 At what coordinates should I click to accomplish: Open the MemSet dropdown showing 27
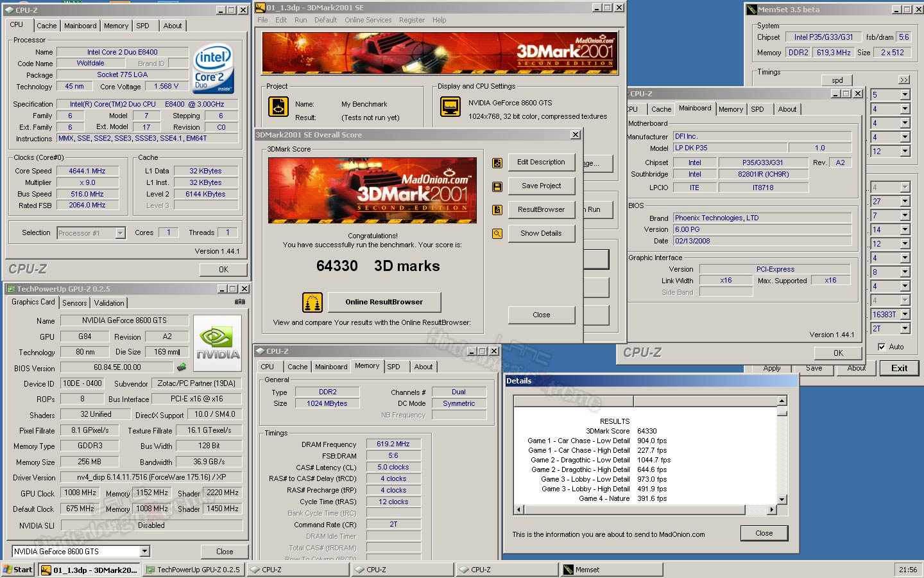(905, 201)
